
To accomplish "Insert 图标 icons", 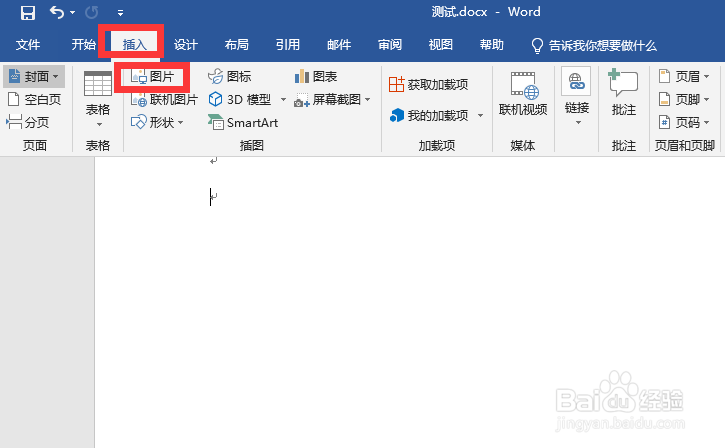I will (229, 77).
